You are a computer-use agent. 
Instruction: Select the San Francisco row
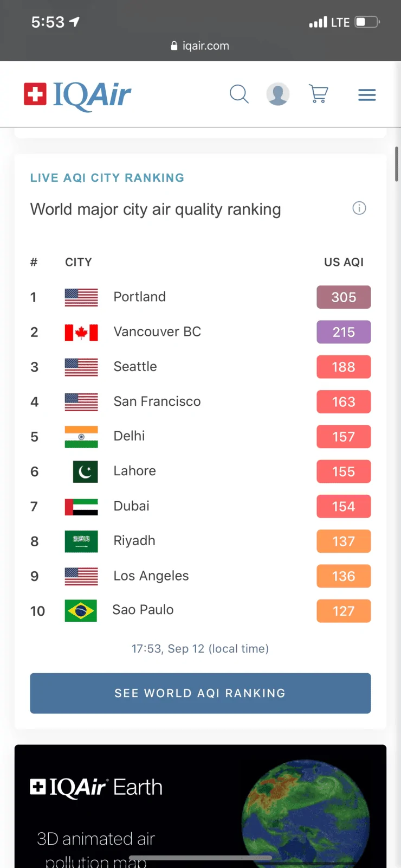click(x=200, y=401)
